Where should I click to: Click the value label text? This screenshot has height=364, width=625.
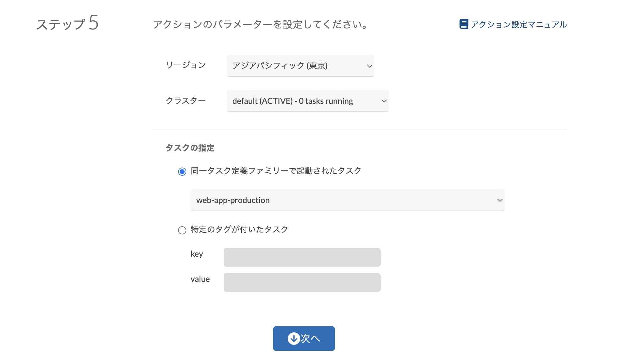tap(200, 279)
